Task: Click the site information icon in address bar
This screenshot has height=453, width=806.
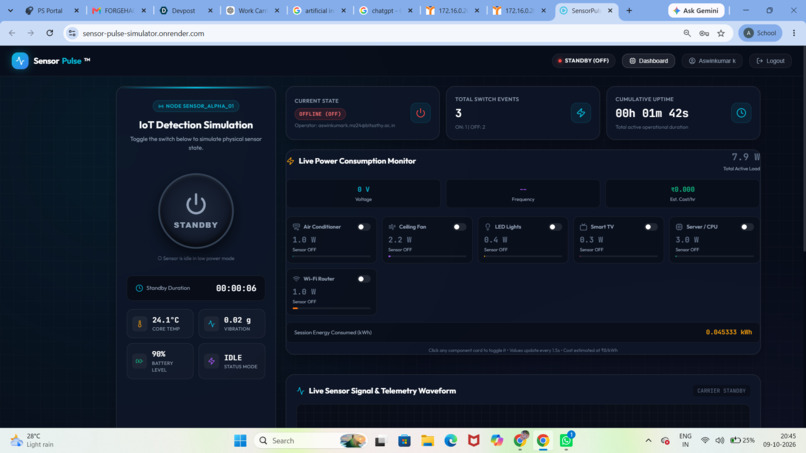Action: [x=72, y=33]
